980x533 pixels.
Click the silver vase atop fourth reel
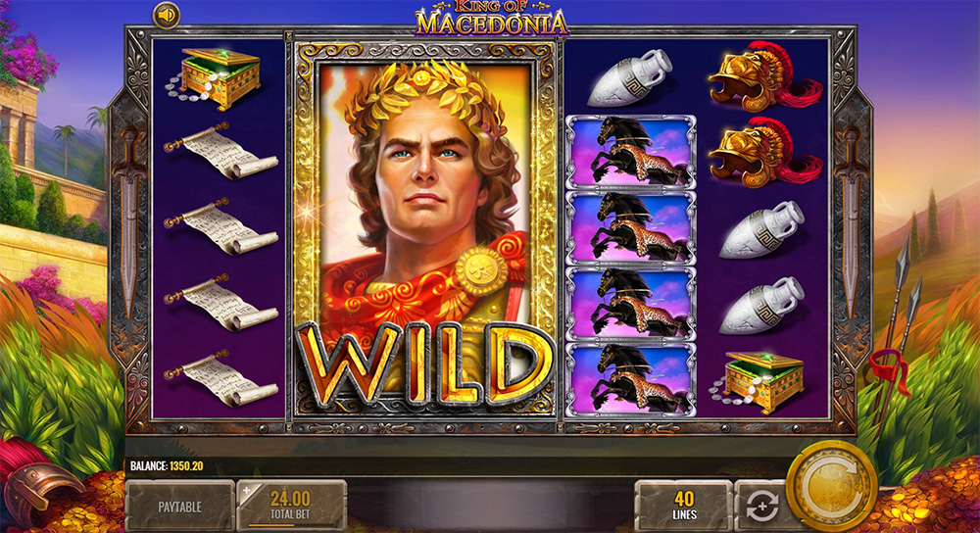pyautogui.click(x=629, y=78)
